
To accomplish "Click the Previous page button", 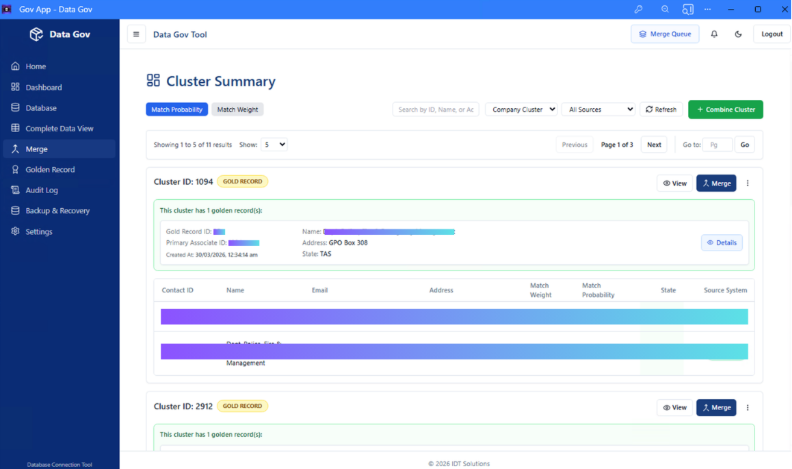I will click(x=574, y=144).
